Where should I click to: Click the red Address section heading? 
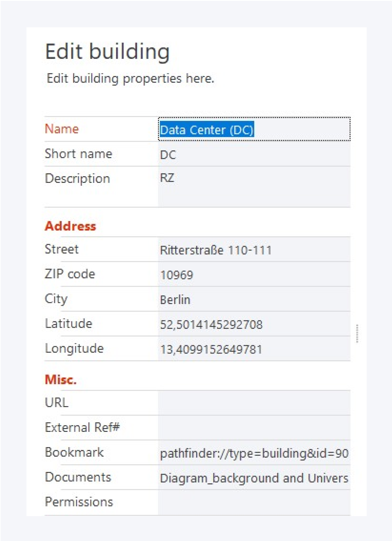click(70, 226)
